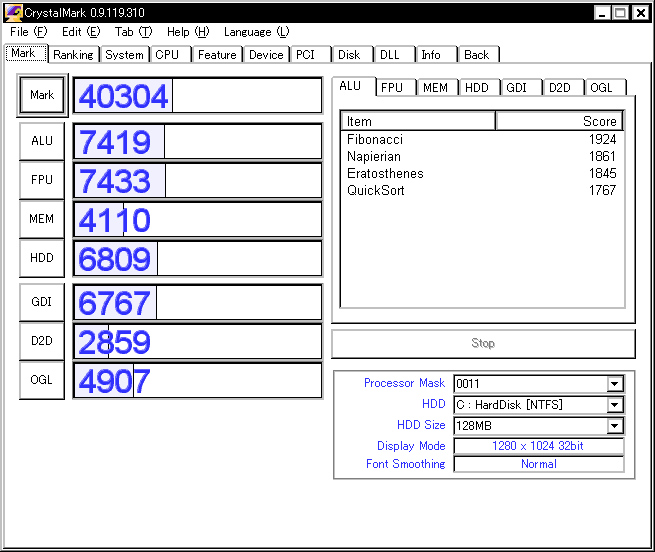
Task: Select the Fibonacci result row
Action: pyautogui.click(x=482, y=139)
